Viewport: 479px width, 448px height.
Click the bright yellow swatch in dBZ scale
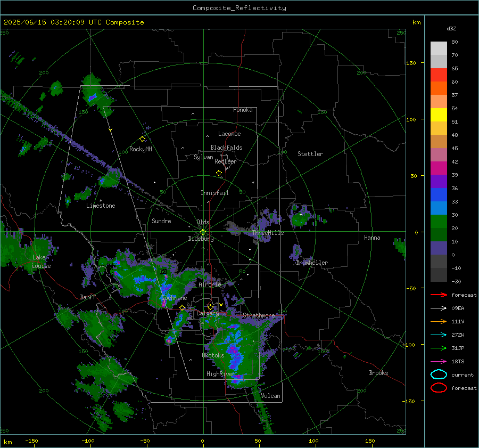439,115
